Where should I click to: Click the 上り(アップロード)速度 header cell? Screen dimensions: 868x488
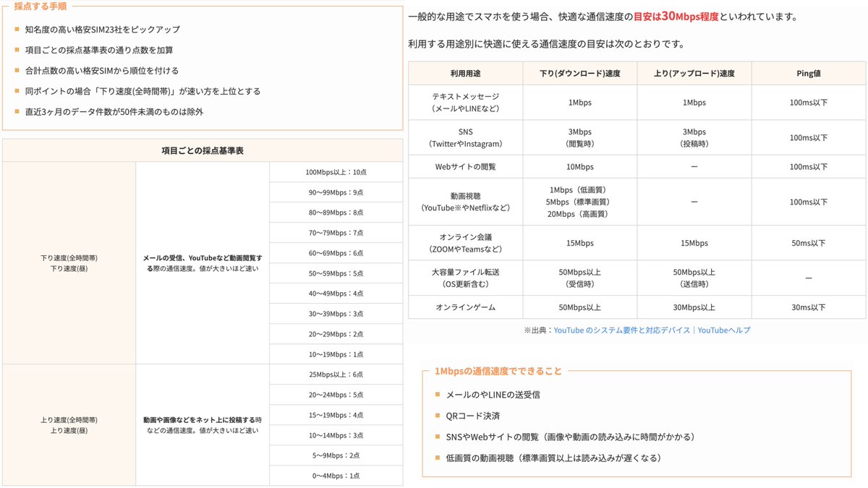point(694,73)
